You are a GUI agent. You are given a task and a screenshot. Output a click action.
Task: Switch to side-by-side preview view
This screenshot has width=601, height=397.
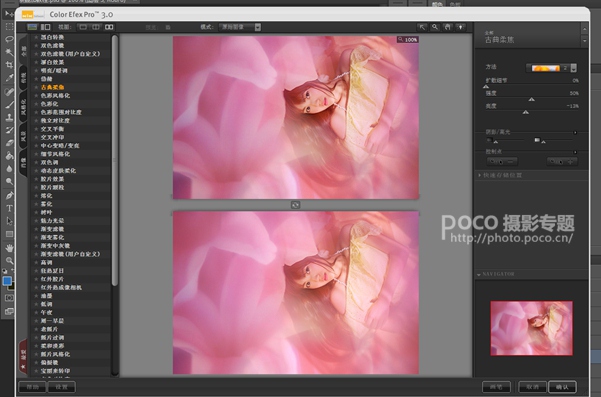(109, 27)
